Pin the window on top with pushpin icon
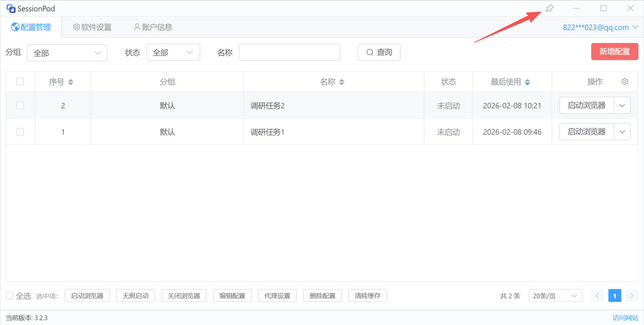644x325 pixels. [x=549, y=8]
